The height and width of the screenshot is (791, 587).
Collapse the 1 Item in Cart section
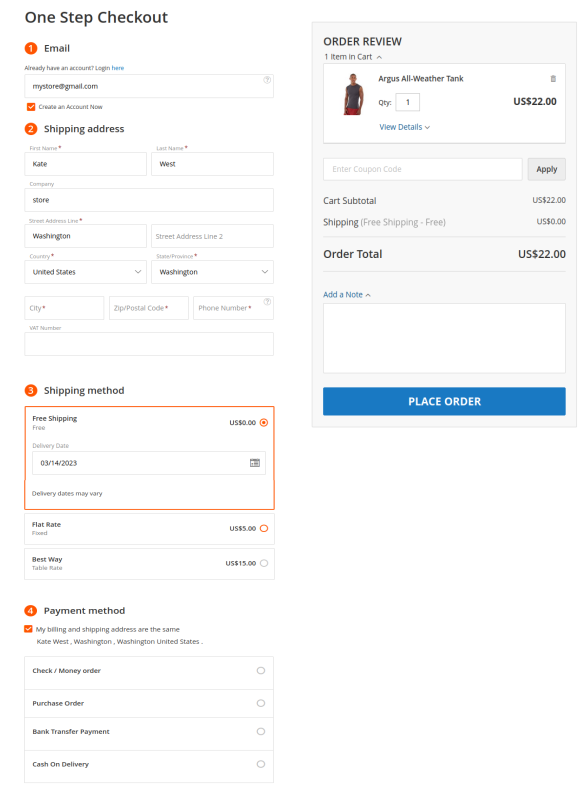[x=353, y=57]
